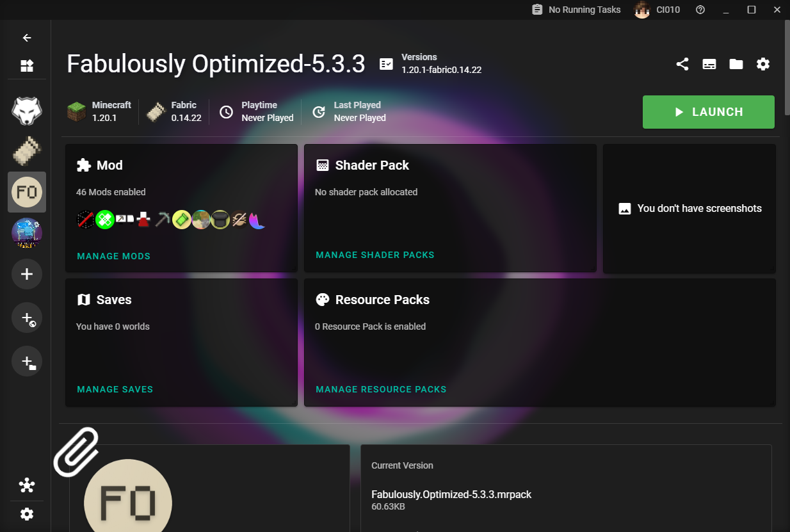Image resolution: width=790 pixels, height=532 pixels.
Task: Click the white arrow sign mod icon
Action: tap(124, 219)
